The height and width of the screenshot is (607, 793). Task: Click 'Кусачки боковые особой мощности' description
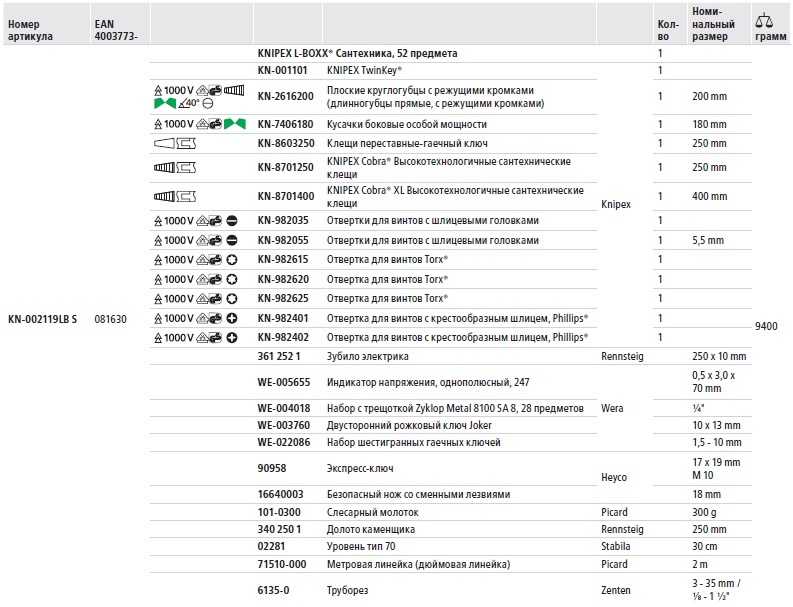407,124
